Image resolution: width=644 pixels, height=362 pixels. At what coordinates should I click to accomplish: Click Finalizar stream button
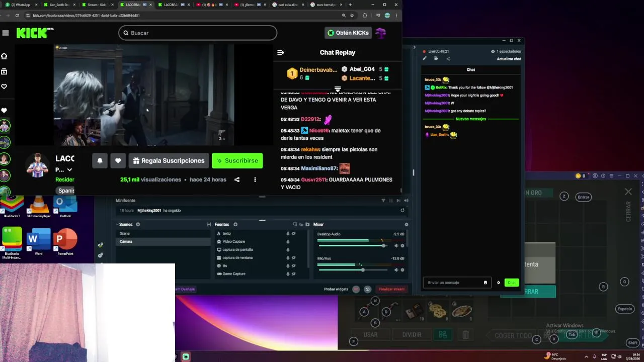(x=391, y=289)
